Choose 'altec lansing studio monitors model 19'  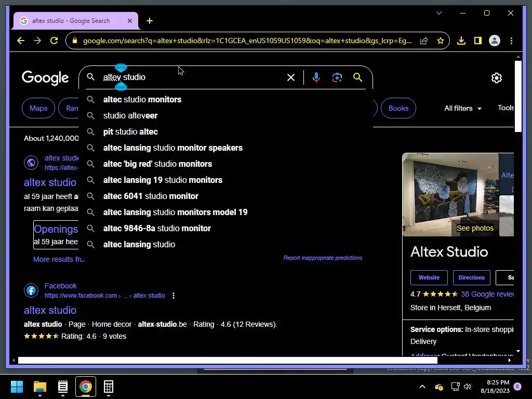pyautogui.click(x=225, y=212)
